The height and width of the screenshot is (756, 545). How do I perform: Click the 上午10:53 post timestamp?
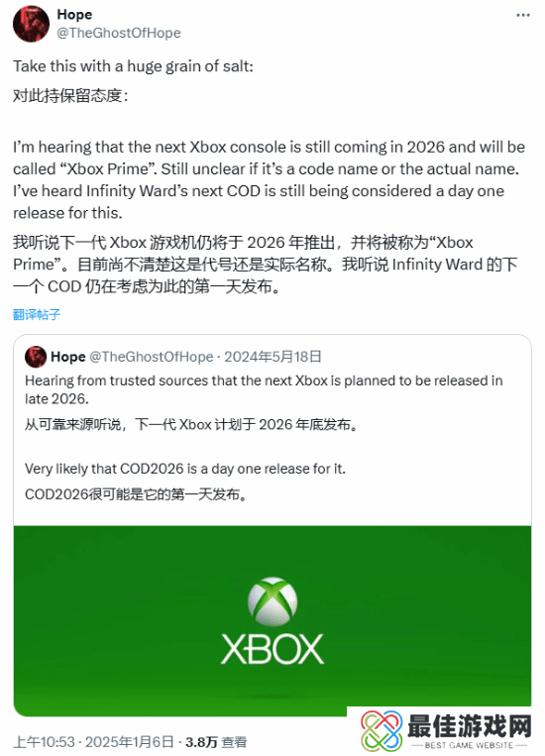[x=44, y=741]
